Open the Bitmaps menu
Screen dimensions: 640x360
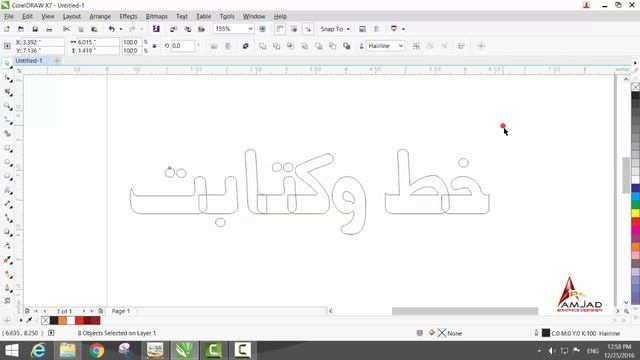[x=156, y=16]
